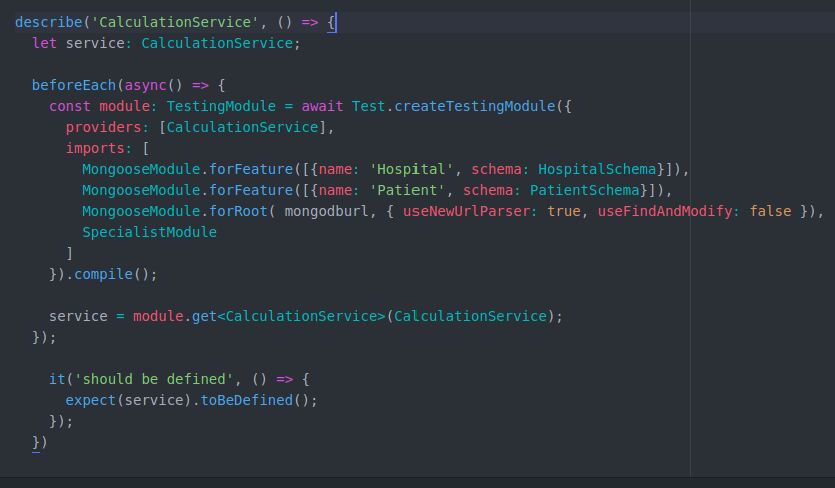The width and height of the screenshot is (835, 488).
Task: Click the final closing '})' of the describe block
Action: 40,443
